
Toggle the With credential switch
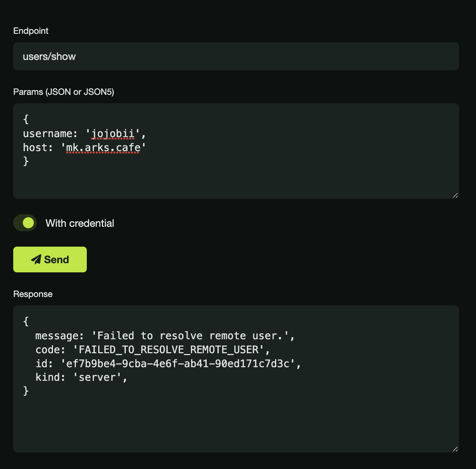[25, 223]
